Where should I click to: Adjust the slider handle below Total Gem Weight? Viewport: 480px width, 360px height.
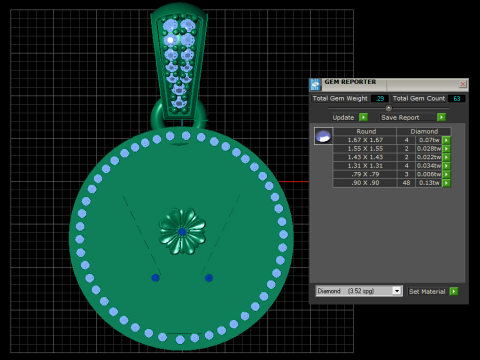tap(389, 108)
